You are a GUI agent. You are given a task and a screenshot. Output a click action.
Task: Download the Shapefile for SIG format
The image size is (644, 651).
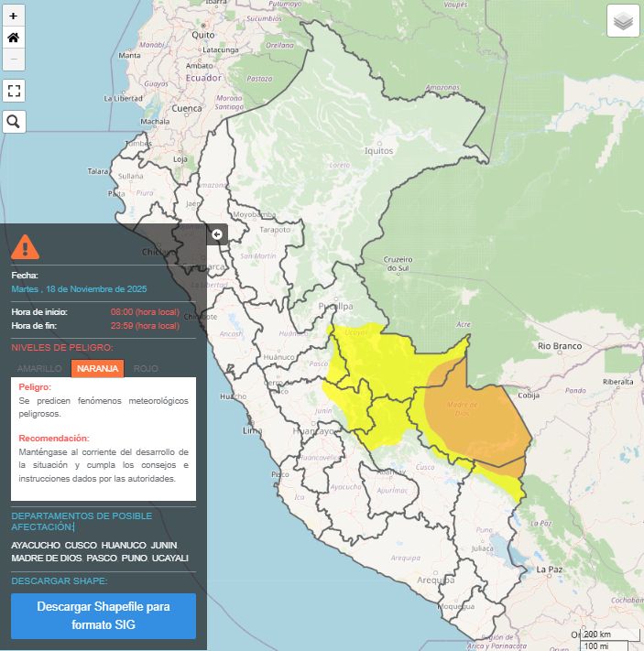[x=104, y=615]
